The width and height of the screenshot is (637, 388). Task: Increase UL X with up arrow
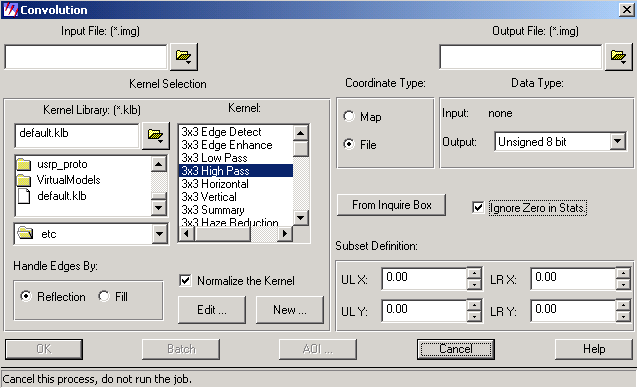(x=474, y=273)
